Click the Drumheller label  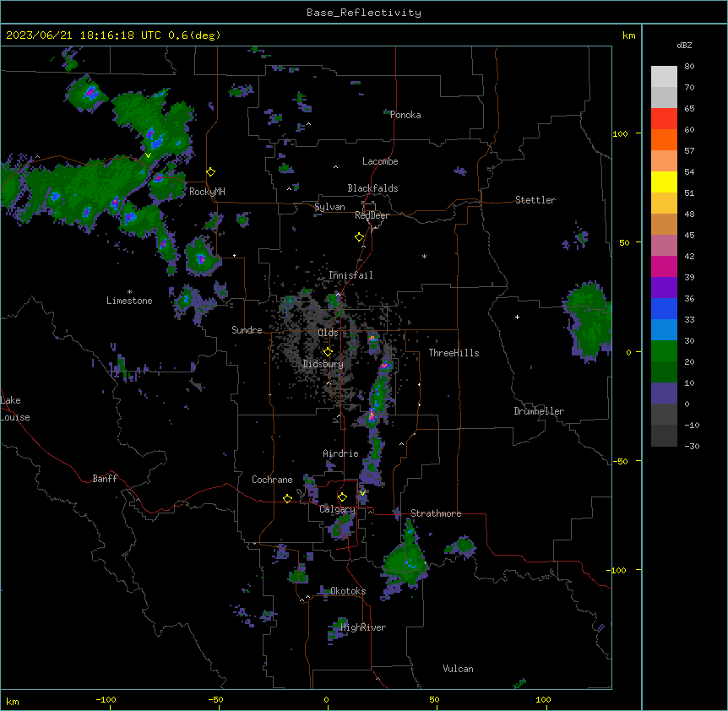coord(539,411)
